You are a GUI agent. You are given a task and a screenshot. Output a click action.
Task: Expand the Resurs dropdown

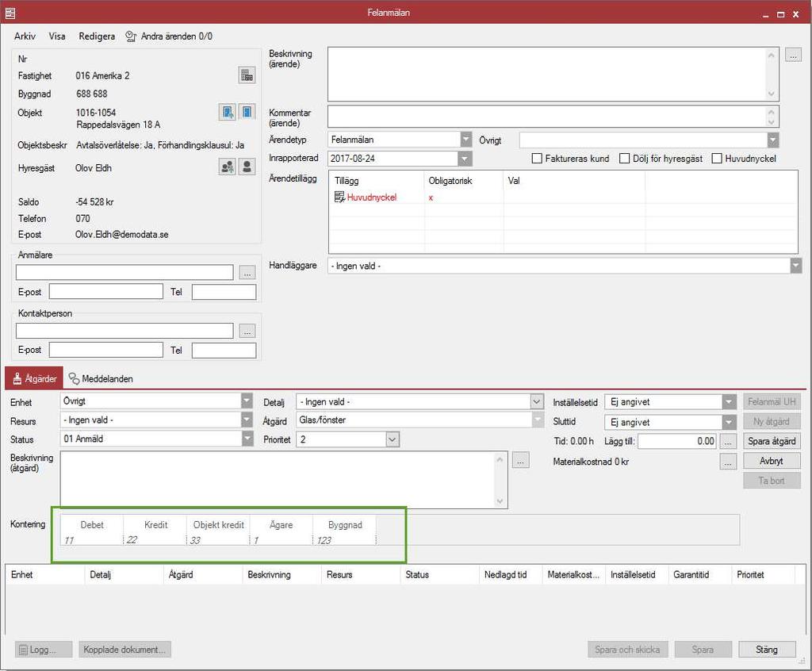[247, 420]
